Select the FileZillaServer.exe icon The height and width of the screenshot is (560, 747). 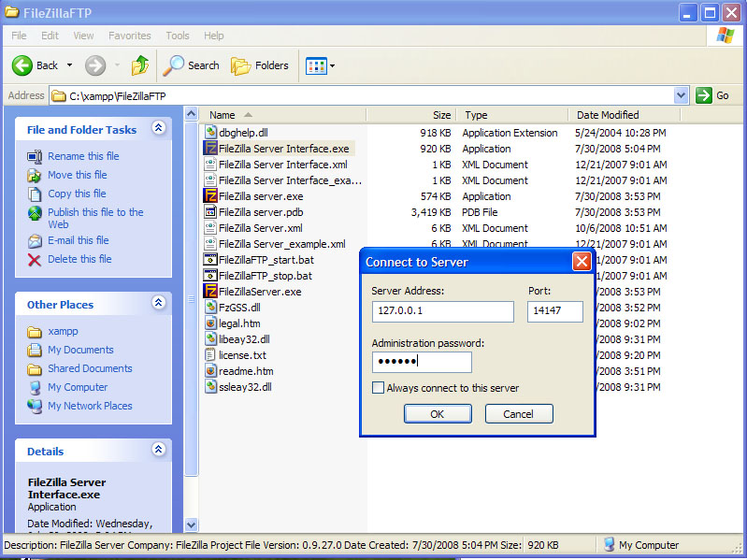click(x=210, y=291)
